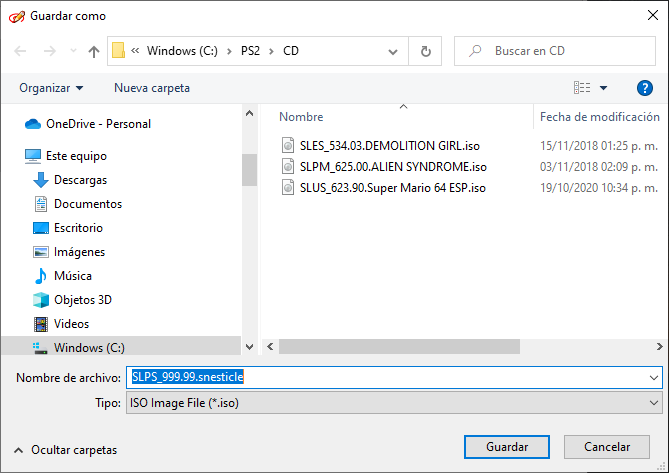Click the Super Mario 64 disc image icon
Image resolution: width=669 pixels, height=473 pixels.
[x=288, y=187]
